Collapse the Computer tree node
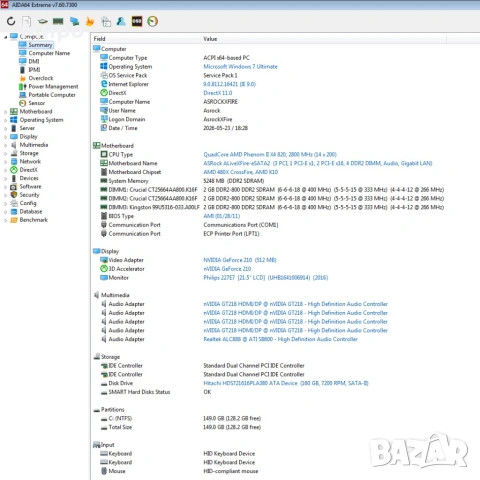The width and height of the screenshot is (480, 480). coord(5,37)
